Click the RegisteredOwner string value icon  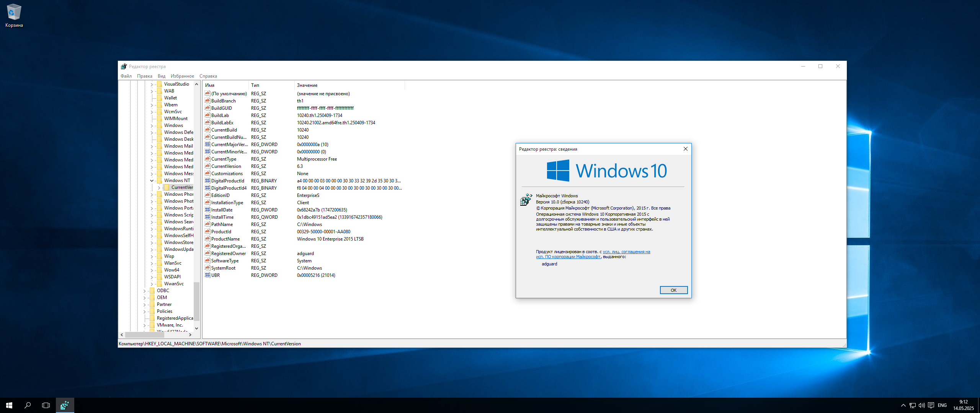(x=207, y=253)
